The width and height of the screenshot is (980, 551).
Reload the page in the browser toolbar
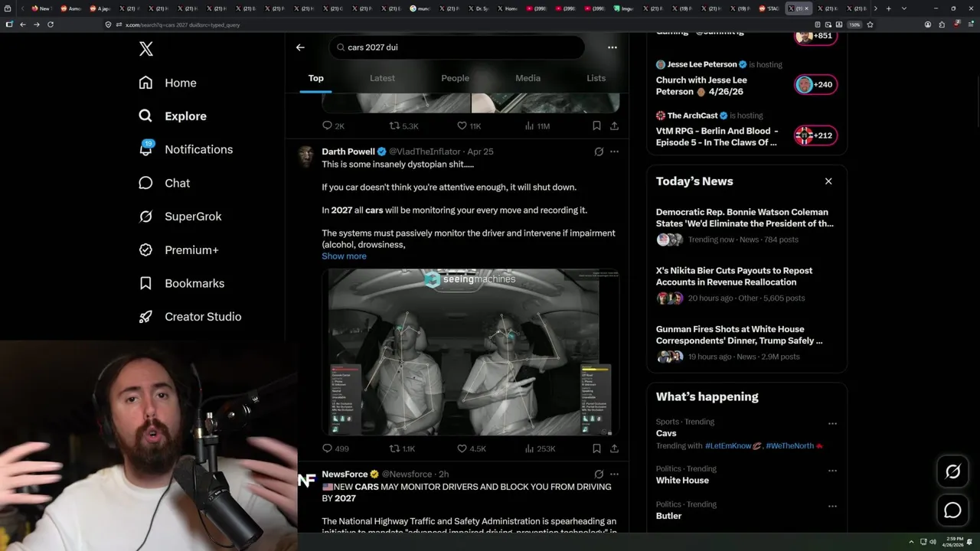tap(51, 24)
